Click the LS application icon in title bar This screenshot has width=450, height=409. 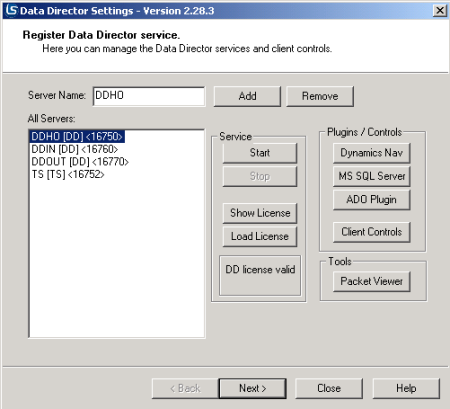point(11,10)
